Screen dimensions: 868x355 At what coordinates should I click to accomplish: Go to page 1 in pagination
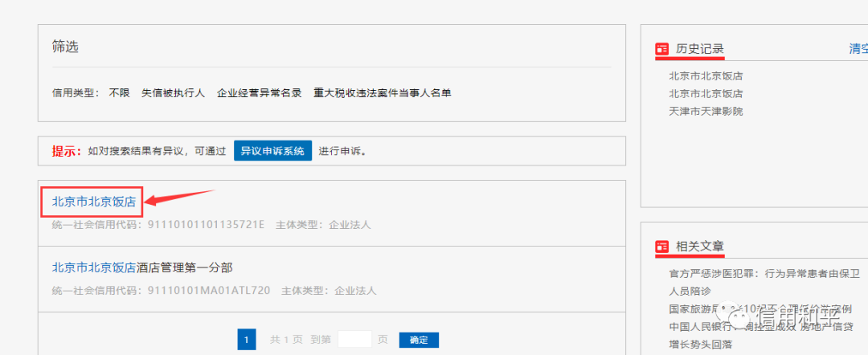[247, 339]
